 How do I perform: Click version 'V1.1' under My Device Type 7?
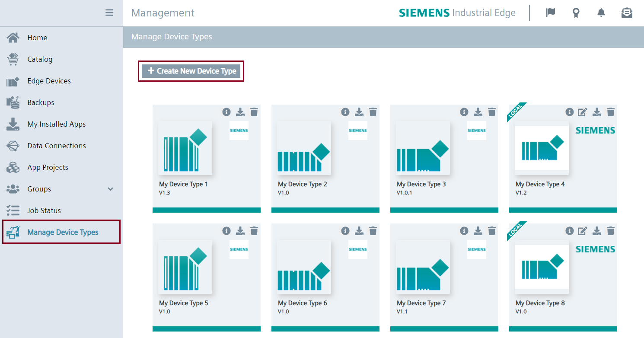[x=402, y=312]
